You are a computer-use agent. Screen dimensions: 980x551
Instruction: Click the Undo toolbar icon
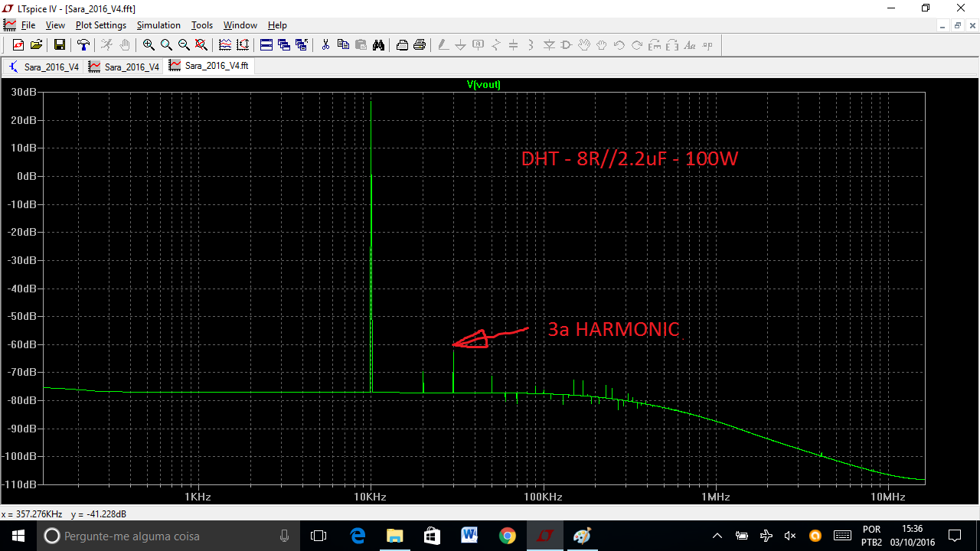click(x=619, y=45)
